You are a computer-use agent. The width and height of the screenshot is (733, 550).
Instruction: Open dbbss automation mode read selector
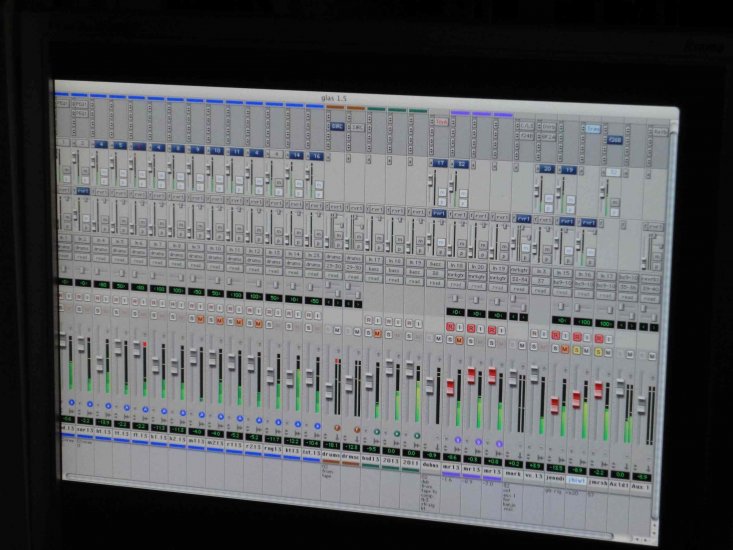(x=435, y=283)
